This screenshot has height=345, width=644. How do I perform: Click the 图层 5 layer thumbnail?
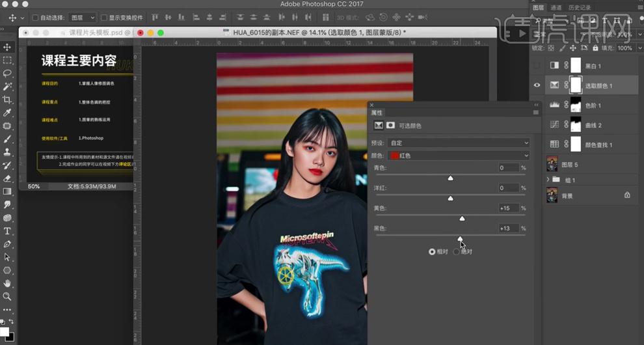552,164
